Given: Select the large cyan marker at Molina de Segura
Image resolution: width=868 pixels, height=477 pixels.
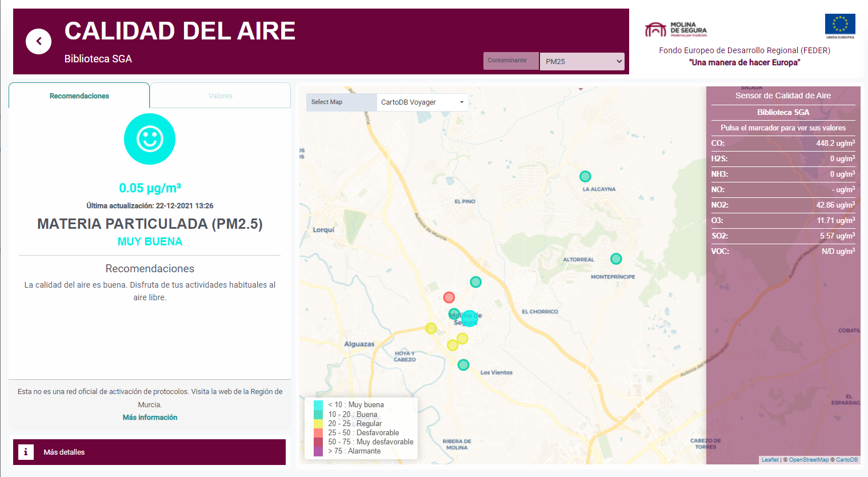Looking at the screenshot, I should 470,318.
